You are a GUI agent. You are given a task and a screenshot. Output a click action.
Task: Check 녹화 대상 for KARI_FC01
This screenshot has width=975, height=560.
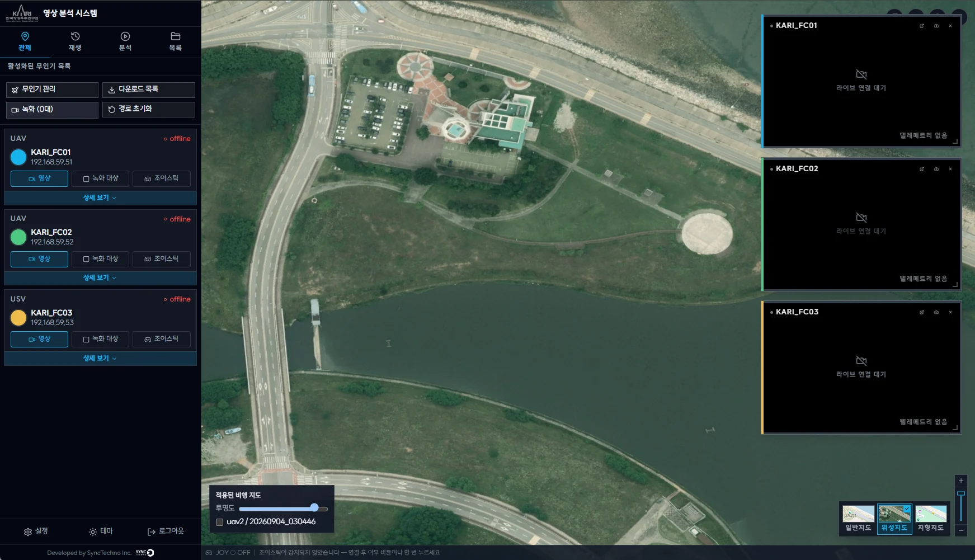click(101, 178)
